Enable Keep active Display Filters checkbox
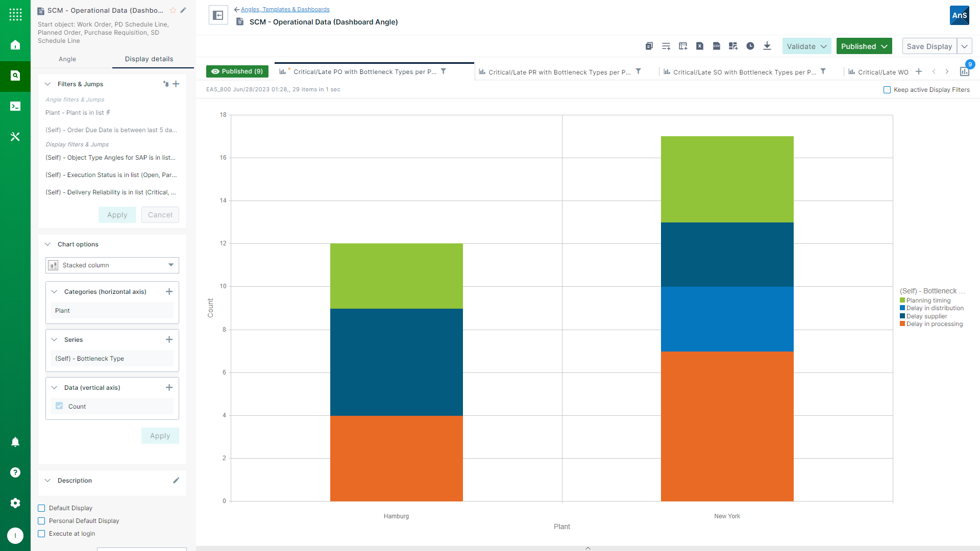The height and width of the screenshot is (551, 980). [x=887, y=90]
